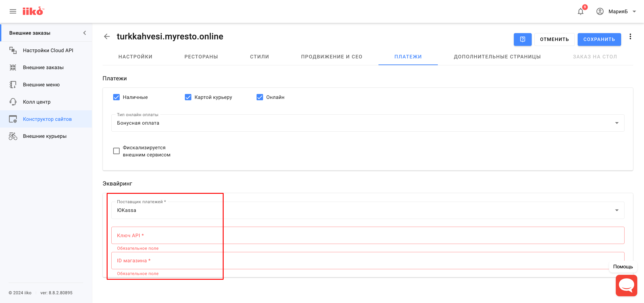Click the Эквайринг section heading
The image size is (644, 303).
click(x=117, y=184)
